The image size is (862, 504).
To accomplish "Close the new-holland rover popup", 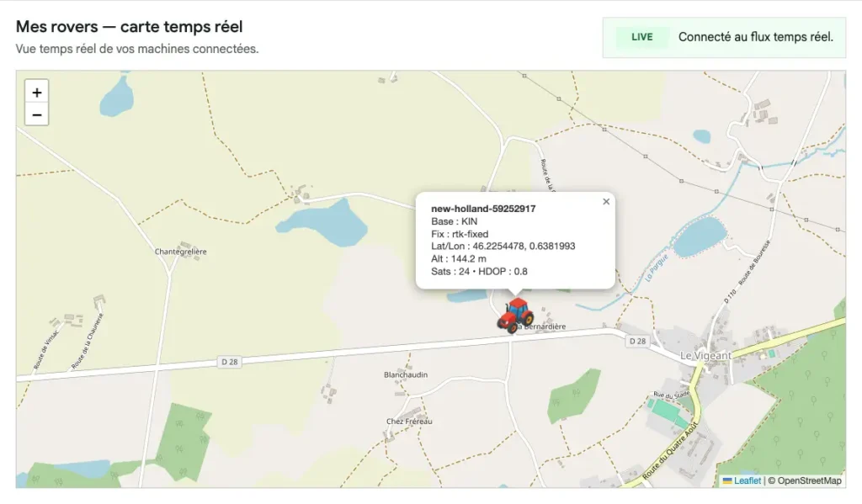I will (x=606, y=202).
